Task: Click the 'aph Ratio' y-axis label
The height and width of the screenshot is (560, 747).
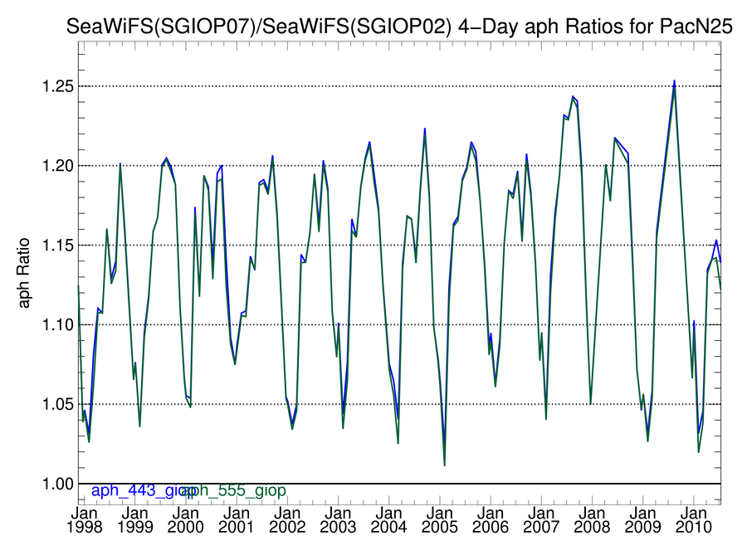Action: 23,273
